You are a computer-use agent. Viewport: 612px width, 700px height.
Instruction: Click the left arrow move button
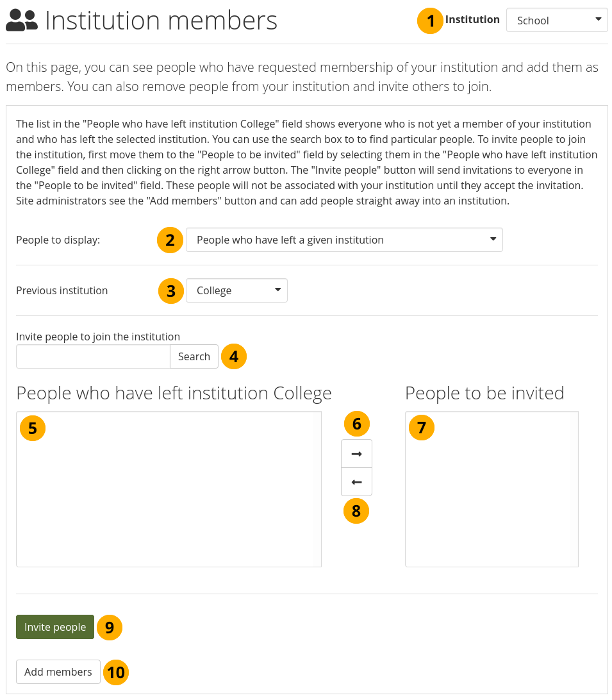point(356,482)
